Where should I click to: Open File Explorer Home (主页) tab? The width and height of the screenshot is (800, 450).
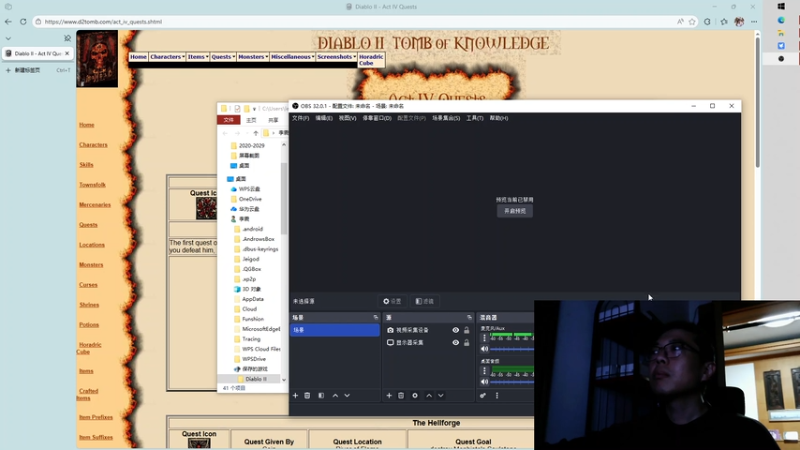click(x=251, y=120)
